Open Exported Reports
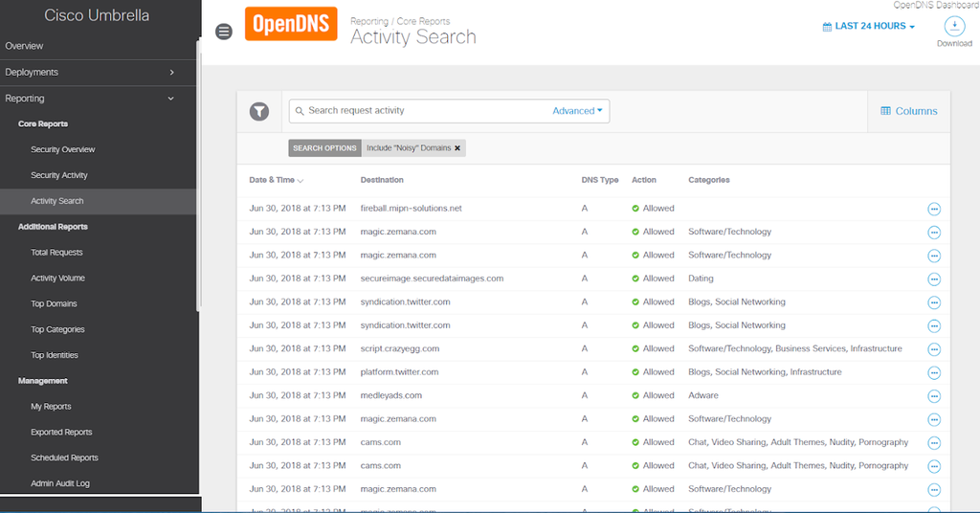This screenshot has width=980, height=513. coord(61,432)
